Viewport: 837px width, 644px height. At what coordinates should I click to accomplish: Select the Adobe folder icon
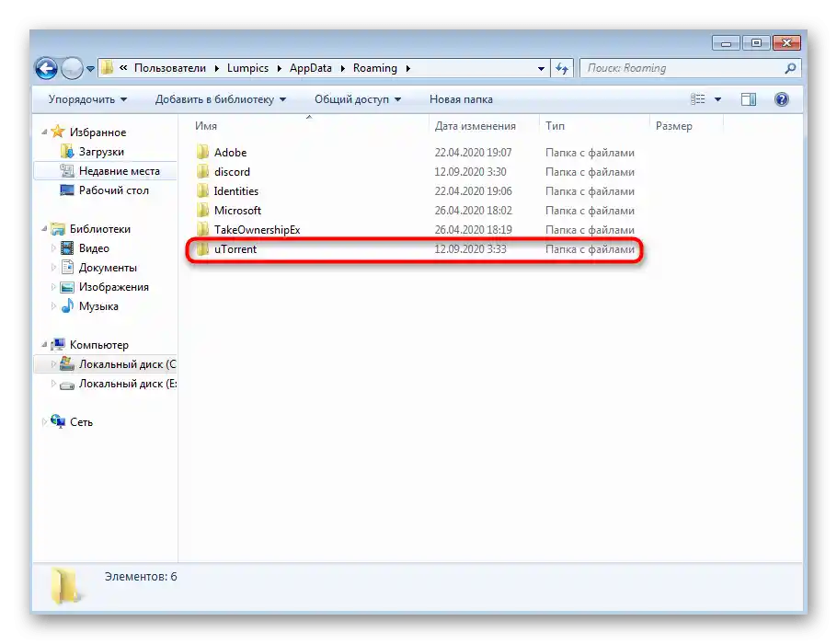(x=202, y=152)
